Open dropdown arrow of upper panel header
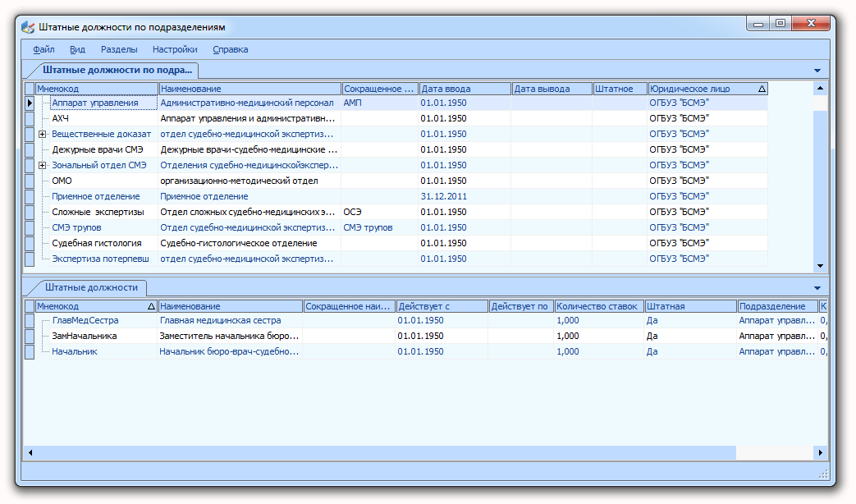Image resolution: width=856 pixels, height=504 pixels. (817, 71)
